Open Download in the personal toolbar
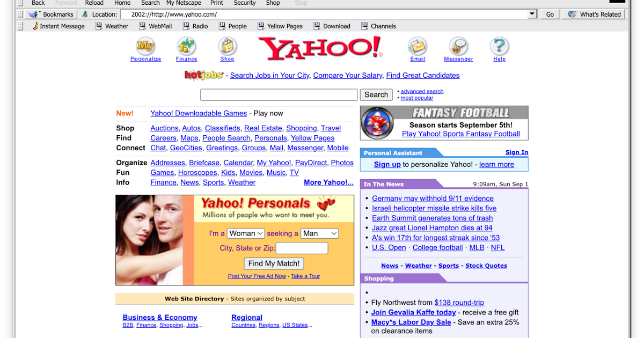The width and height of the screenshot is (644, 338). 332,26
